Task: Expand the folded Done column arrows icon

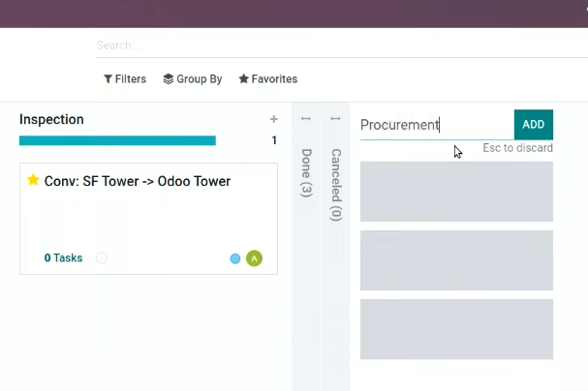Action: pos(306,119)
